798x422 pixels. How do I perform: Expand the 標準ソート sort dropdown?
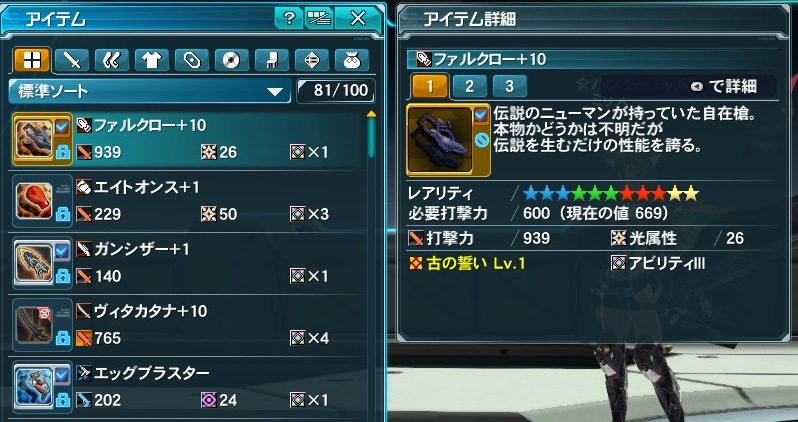coord(150,91)
